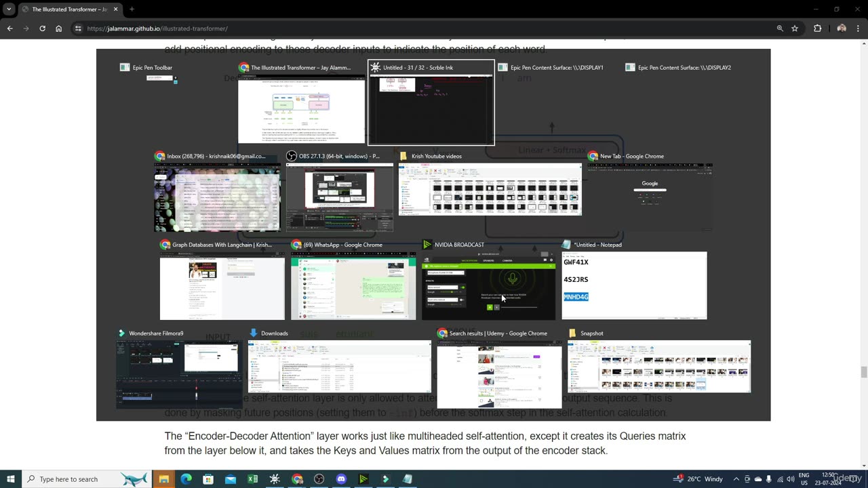Viewport: 868px width, 488px height.
Task: Show hidden system tray icons
Action: click(736, 479)
